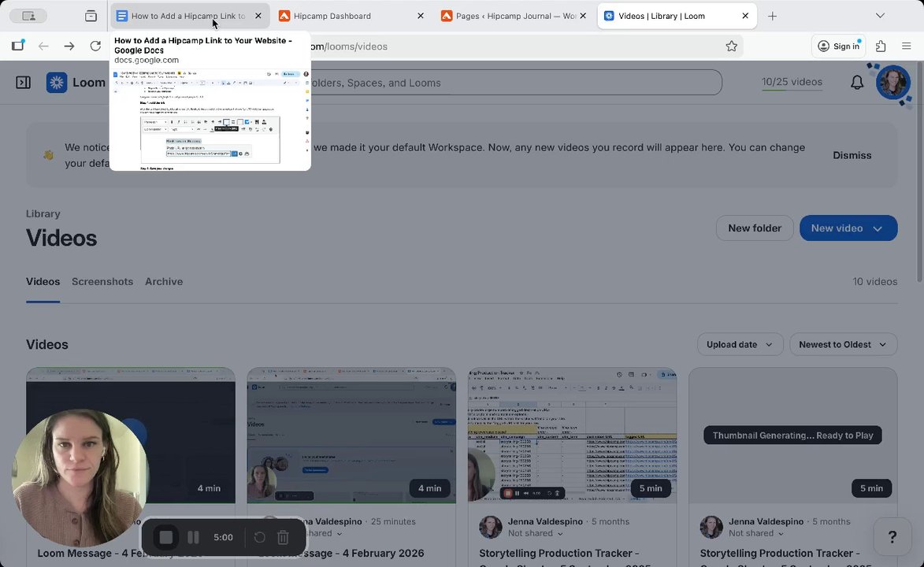Screen dimensions: 924x567
Task: Expand the list all tabs chevron
Action: 880,16
